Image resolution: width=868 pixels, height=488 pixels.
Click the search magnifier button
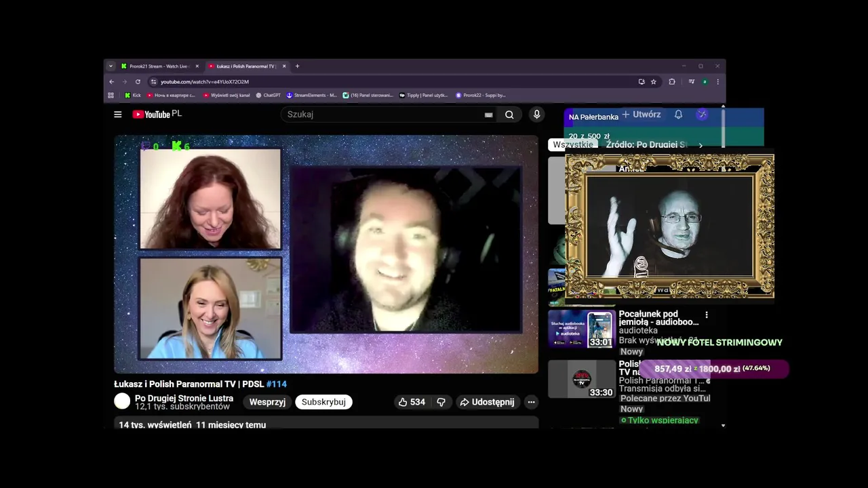509,115
